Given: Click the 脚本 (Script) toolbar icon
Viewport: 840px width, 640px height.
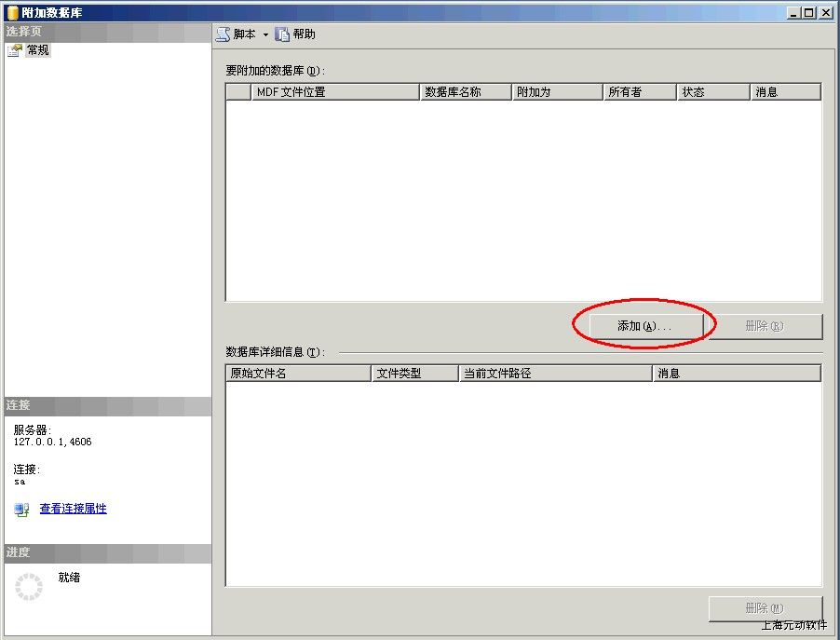Looking at the screenshot, I should (x=223, y=34).
